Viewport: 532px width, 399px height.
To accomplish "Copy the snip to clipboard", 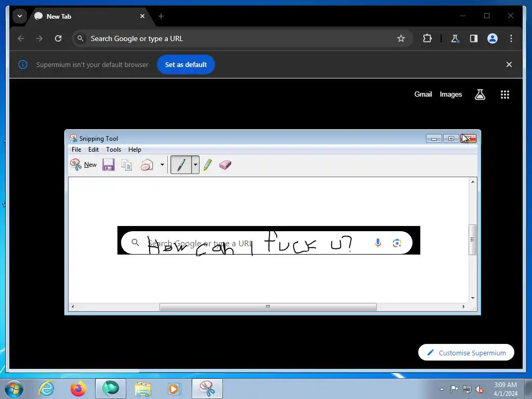I will pos(127,165).
